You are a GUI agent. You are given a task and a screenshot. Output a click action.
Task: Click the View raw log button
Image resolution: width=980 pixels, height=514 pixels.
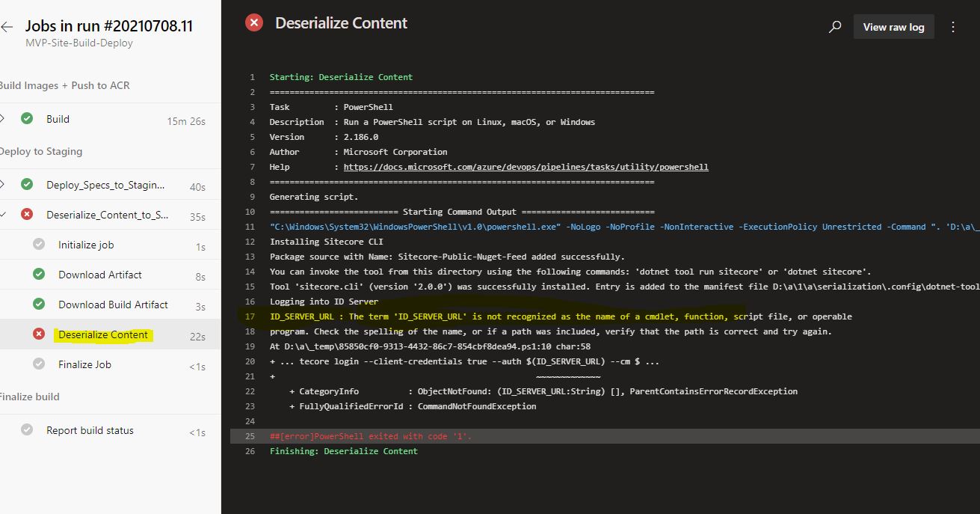(893, 25)
